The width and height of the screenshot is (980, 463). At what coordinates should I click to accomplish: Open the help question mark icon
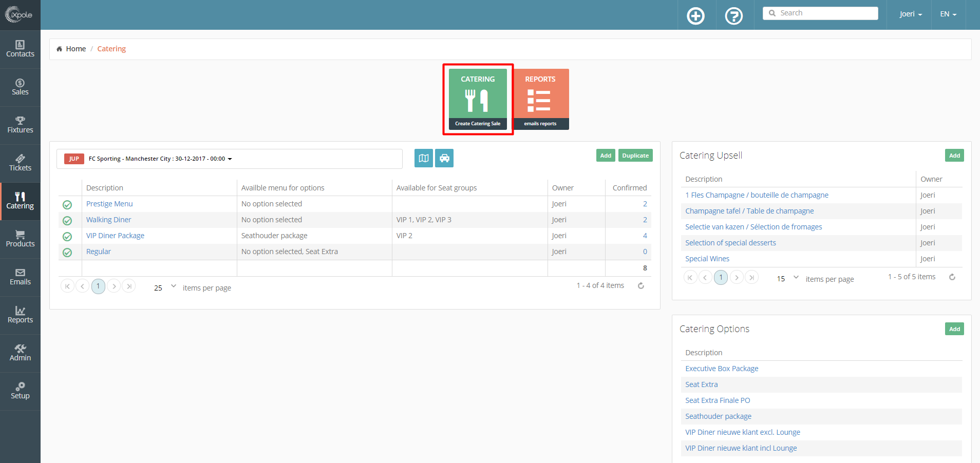(x=734, y=16)
